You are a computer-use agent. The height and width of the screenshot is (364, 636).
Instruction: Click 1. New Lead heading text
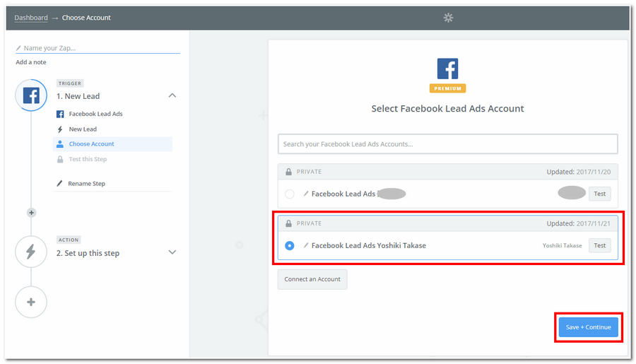coord(78,96)
